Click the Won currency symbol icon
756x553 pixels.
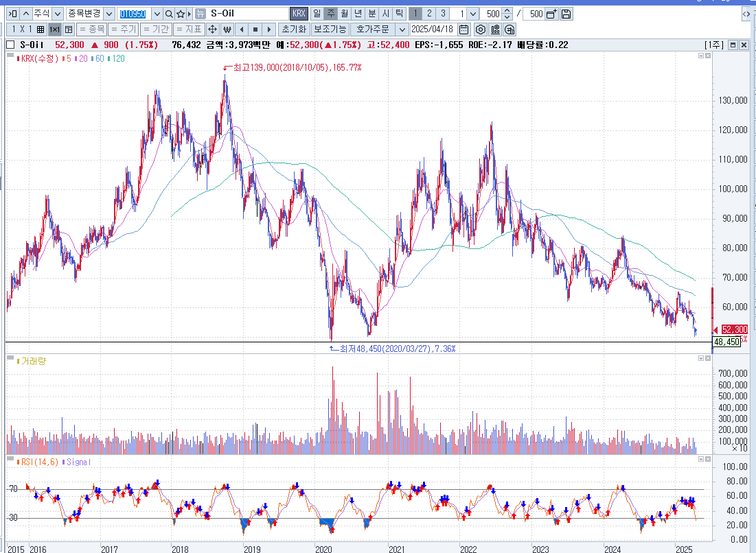pos(227,30)
